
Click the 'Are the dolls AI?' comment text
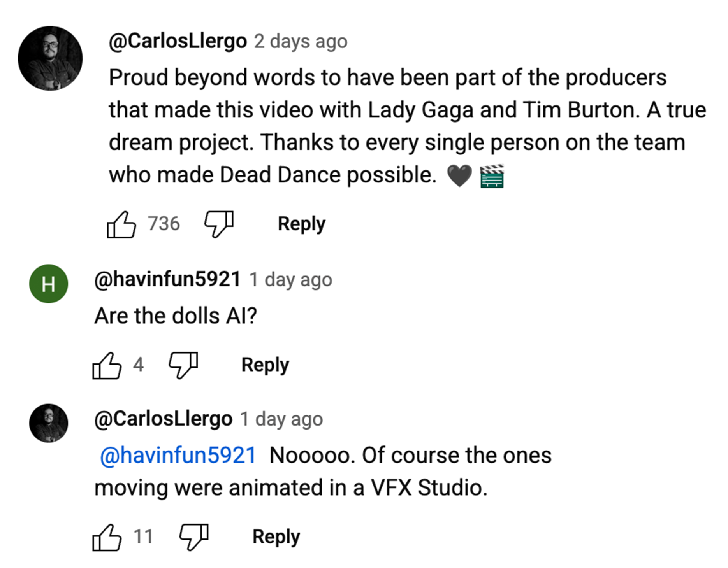[176, 316]
